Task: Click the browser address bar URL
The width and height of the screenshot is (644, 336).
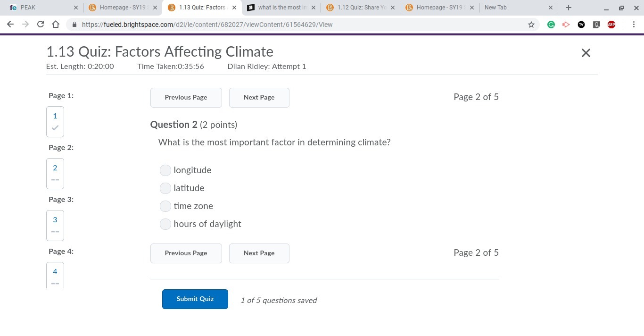Action: [207, 25]
